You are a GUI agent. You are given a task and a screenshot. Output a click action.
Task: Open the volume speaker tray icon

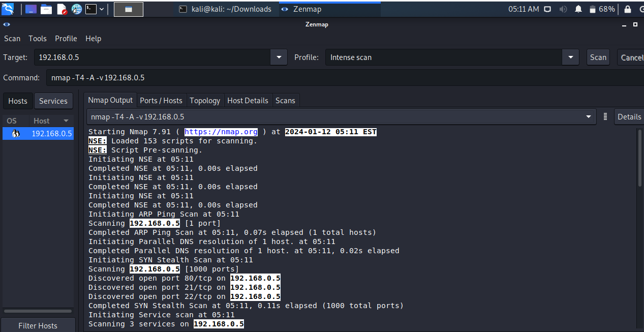[563, 9]
